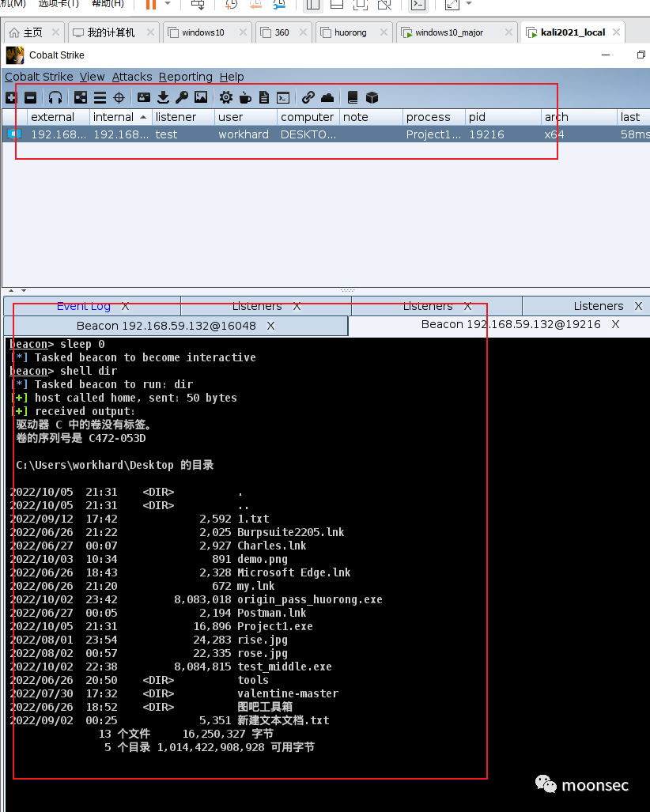Sort sessions by external column header
Image resolution: width=650 pixels, height=812 pixels.
(x=59, y=117)
